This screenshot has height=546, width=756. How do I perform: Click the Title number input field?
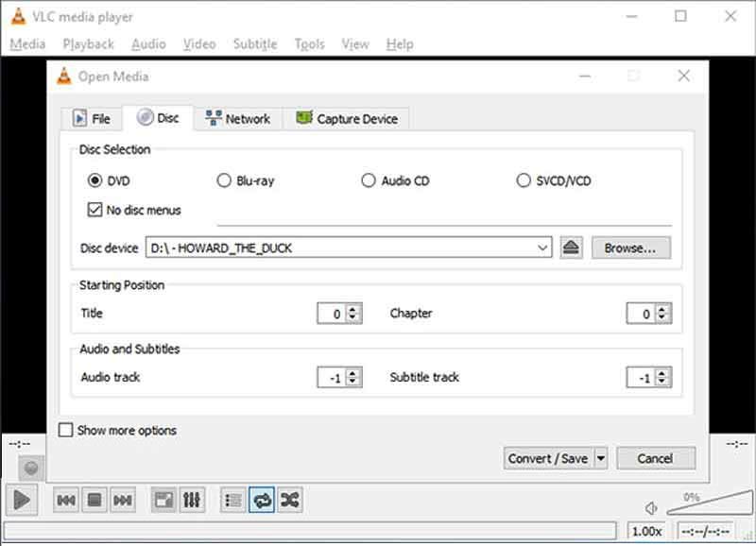pyautogui.click(x=333, y=314)
